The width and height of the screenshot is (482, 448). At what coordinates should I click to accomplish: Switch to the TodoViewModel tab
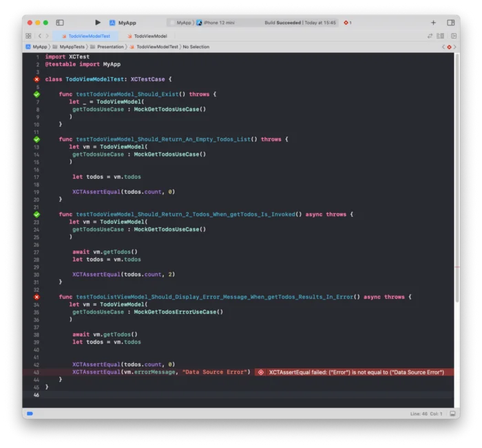pyautogui.click(x=147, y=36)
